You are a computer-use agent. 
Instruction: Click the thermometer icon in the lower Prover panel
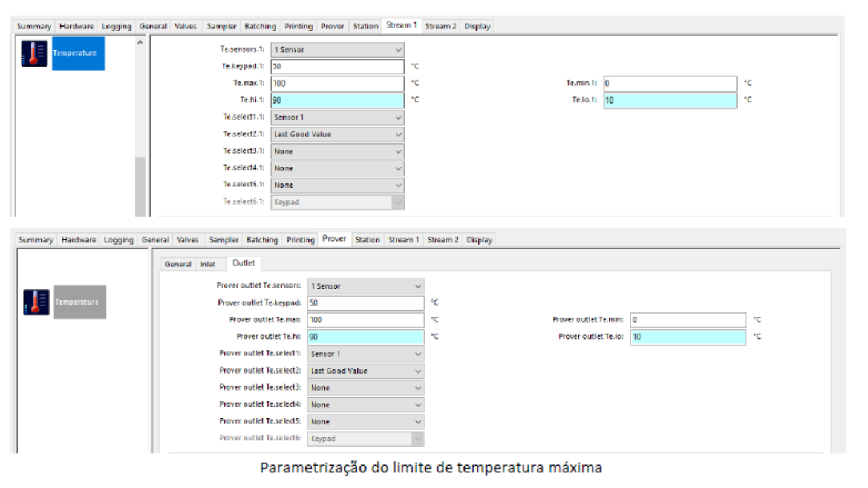pyautogui.click(x=36, y=302)
